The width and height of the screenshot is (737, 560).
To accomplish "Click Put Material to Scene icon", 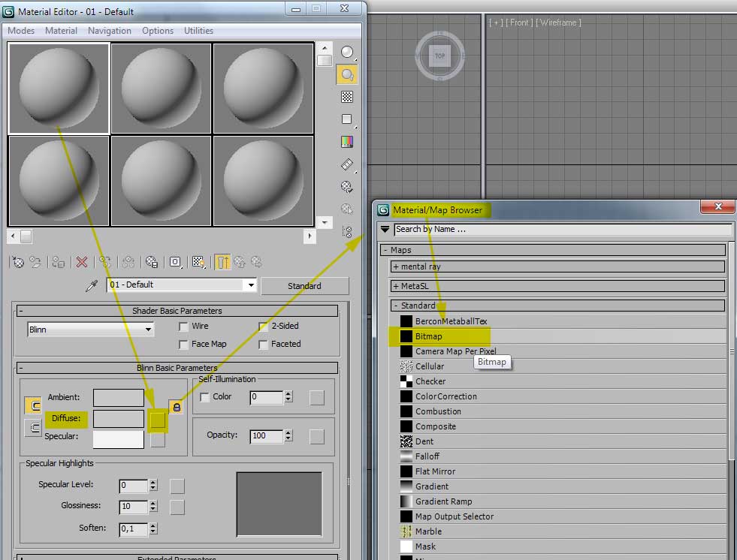I will pyautogui.click(x=36, y=262).
